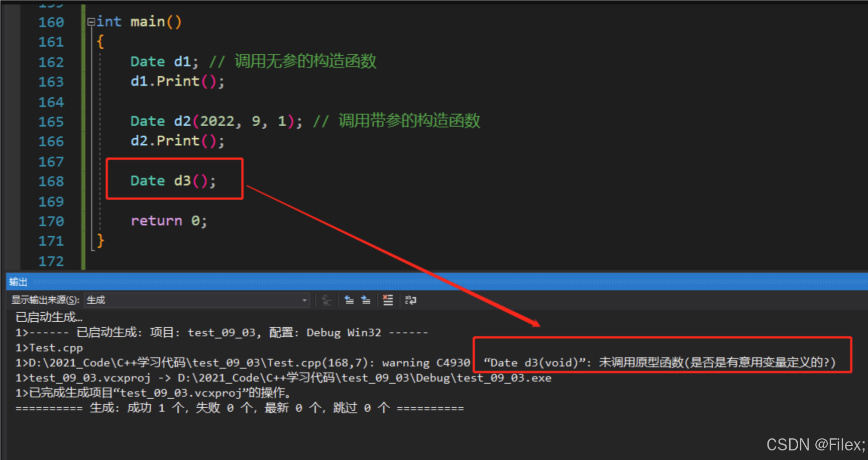Click the find message in code icon
The height and width of the screenshot is (460, 868).
click(327, 300)
